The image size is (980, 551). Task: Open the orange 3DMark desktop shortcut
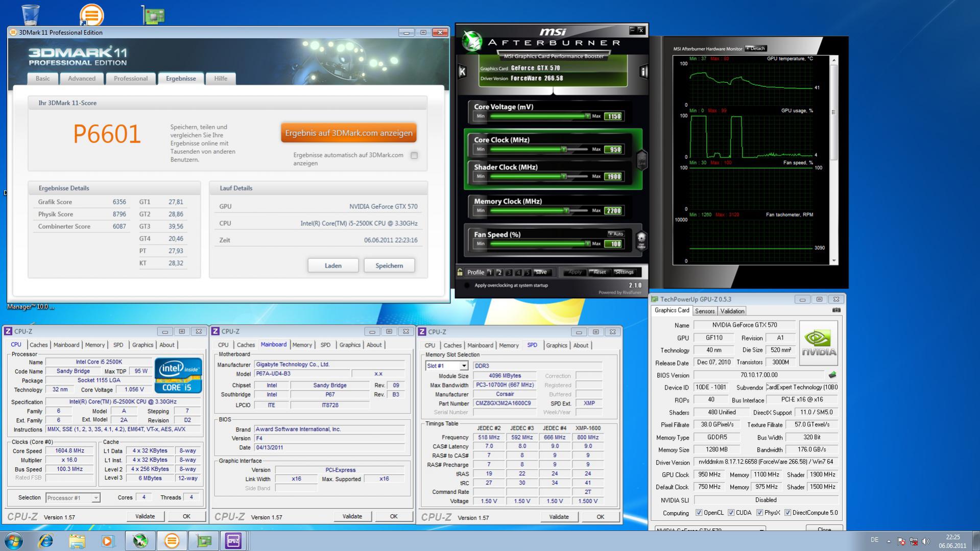pyautogui.click(x=91, y=15)
